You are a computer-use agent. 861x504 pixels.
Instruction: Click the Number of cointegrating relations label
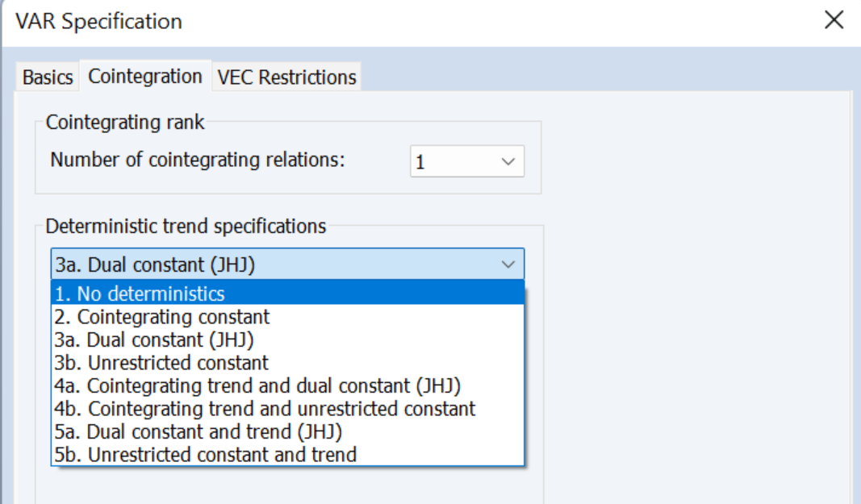coord(198,160)
